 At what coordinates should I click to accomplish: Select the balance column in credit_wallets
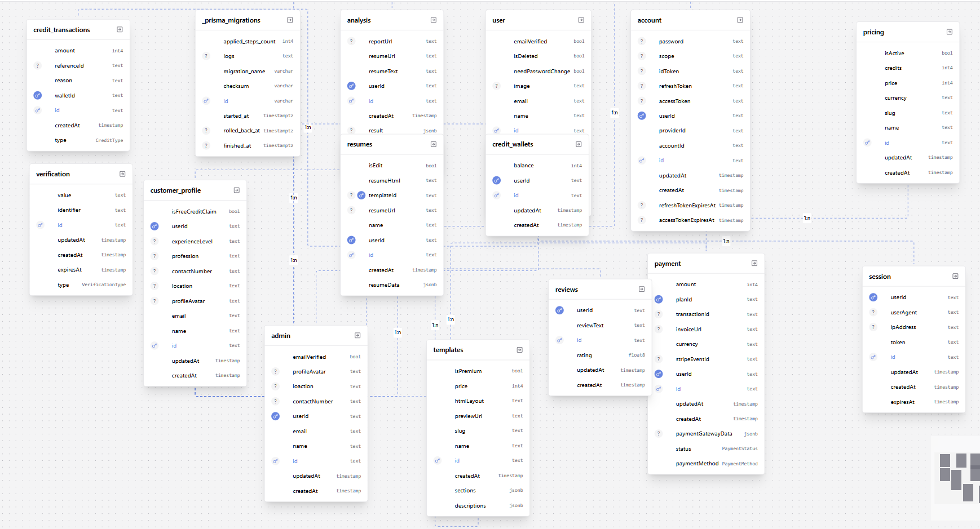coord(537,165)
